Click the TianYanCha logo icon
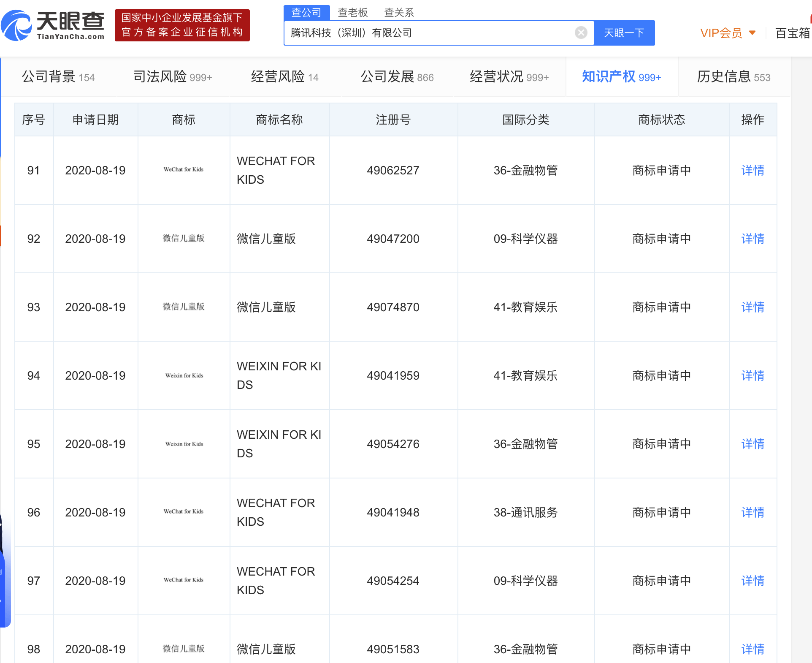Image resolution: width=812 pixels, height=663 pixels. 17,25
